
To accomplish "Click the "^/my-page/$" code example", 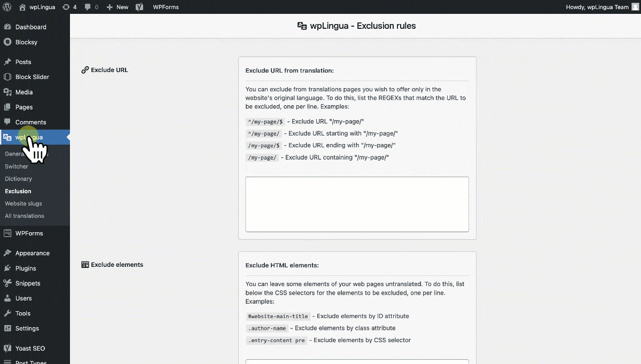I will pos(265,122).
